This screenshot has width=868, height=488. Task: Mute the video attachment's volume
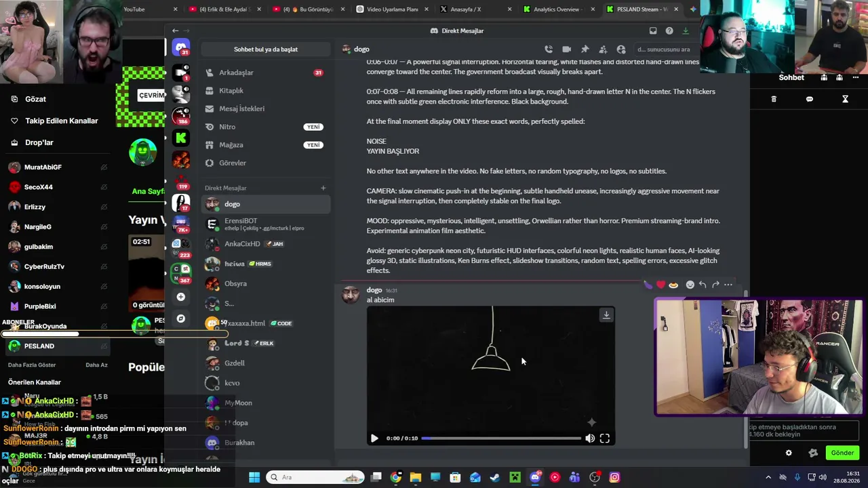point(590,439)
